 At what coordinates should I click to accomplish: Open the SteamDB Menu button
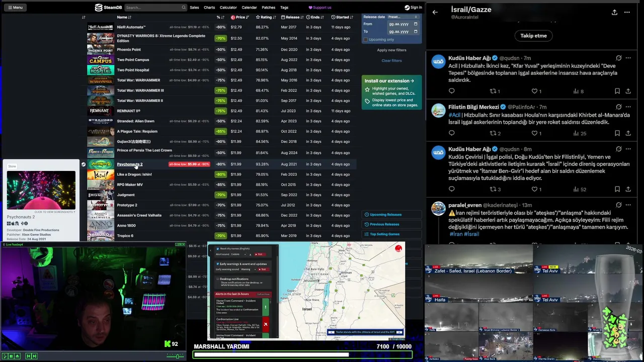tap(15, 8)
